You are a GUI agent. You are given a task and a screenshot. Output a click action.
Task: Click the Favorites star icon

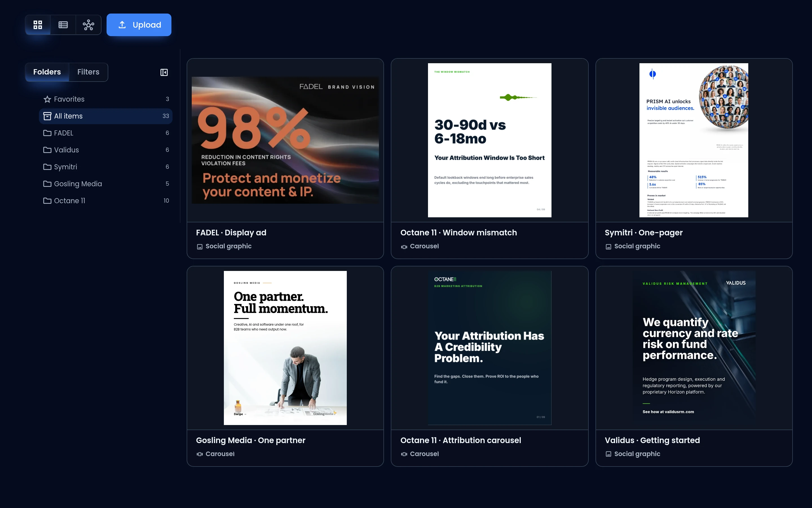click(47, 99)
